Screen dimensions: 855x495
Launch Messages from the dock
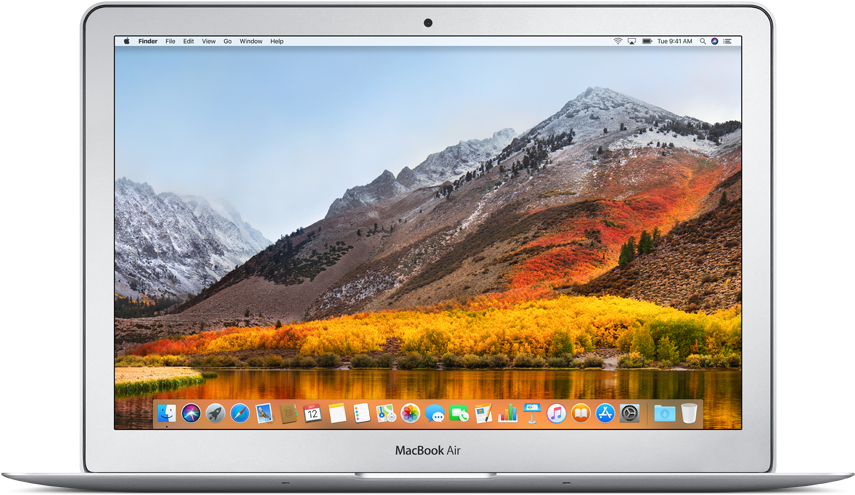[435, 413]
